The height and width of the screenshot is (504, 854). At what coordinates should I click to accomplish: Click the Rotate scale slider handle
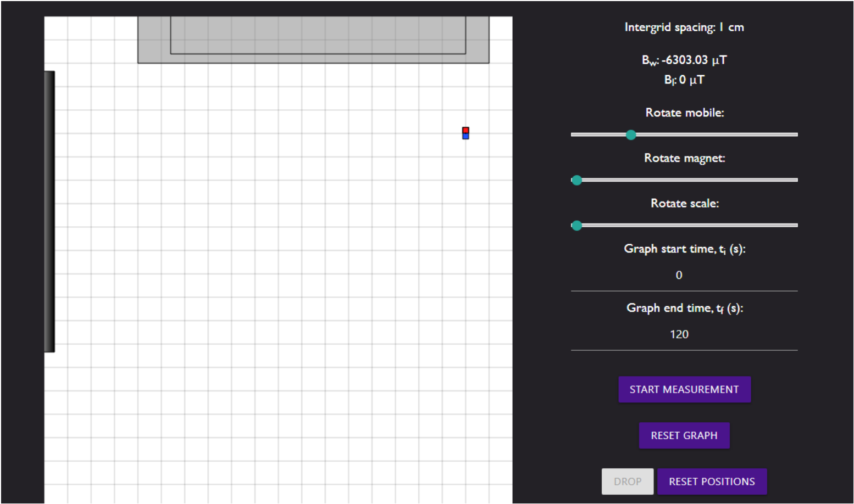(x=576, y=226)
